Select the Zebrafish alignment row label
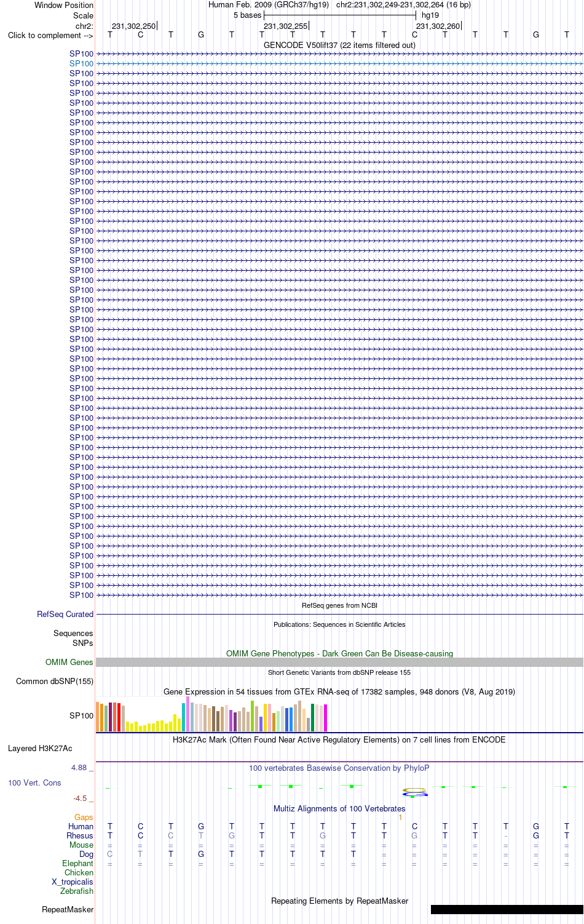Screen dimensions: 584x924 coord(77,891)
